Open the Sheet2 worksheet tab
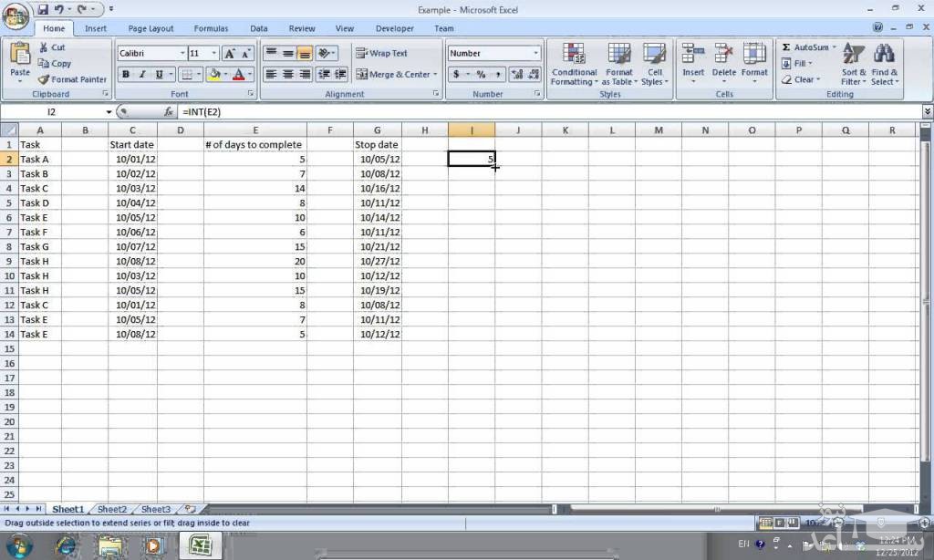Image resolution: width=934 pixels, height=560 pixels. (x=112, y=509)
